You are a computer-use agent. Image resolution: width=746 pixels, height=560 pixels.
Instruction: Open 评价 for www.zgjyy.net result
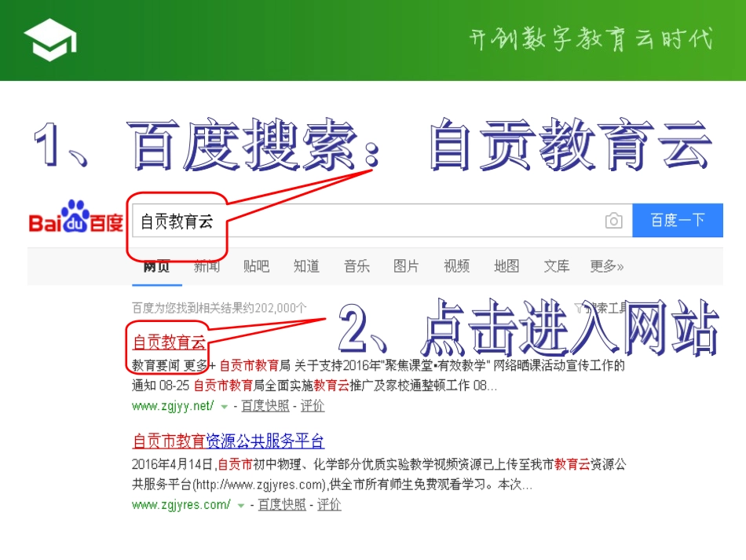click(x=313, y=406)
